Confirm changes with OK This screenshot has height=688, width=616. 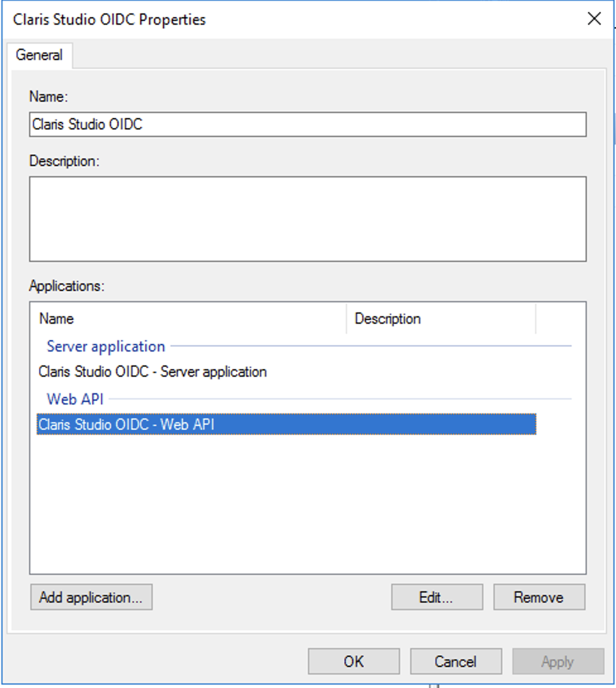coord(353,661)
